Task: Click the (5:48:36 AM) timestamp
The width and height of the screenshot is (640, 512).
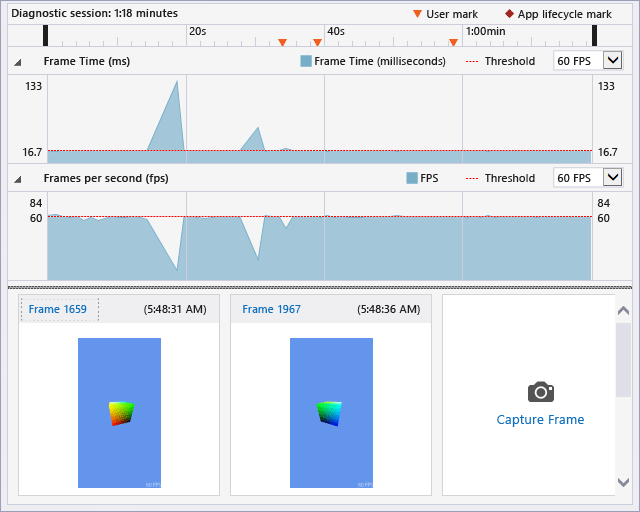Action: [389, 309]
